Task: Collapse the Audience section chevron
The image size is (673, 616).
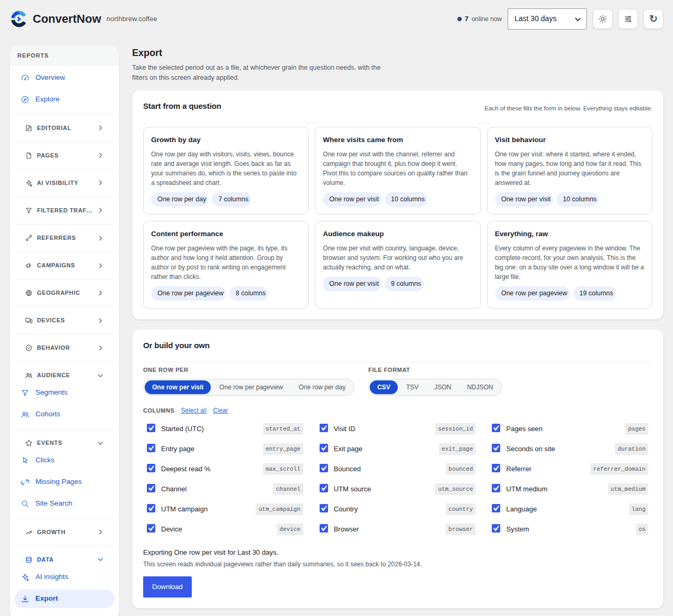Action: pos(100,376)
